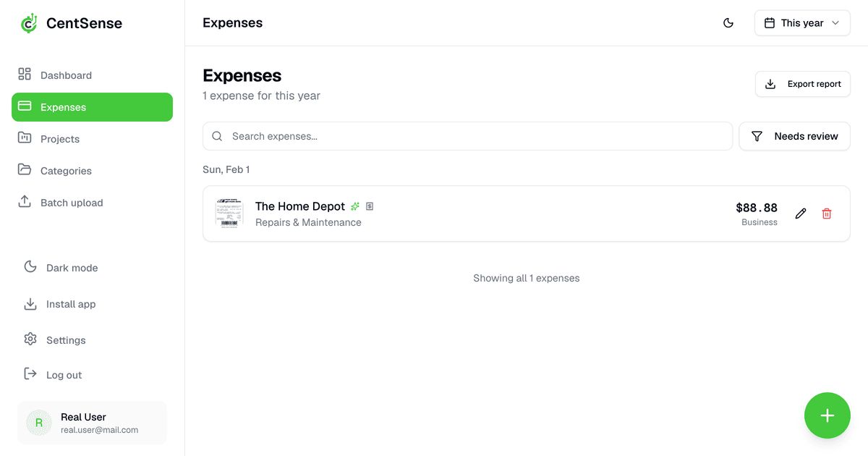Click the pencil edit icon for Home Depot expense
Viewport: 868px width, 456px height.
coord(800,214)
